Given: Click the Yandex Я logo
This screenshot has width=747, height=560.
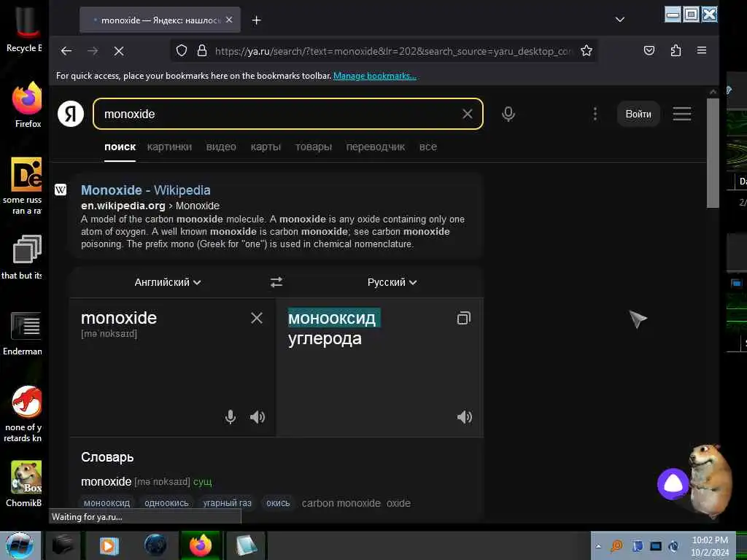Looking at the screenshot, I should (x=71, y=114).
